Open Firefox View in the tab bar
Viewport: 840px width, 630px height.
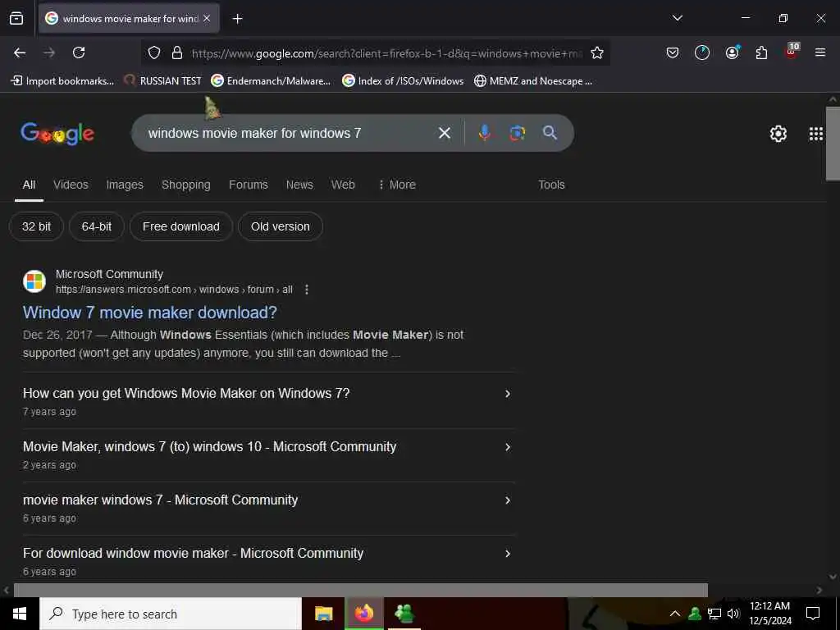16,19
